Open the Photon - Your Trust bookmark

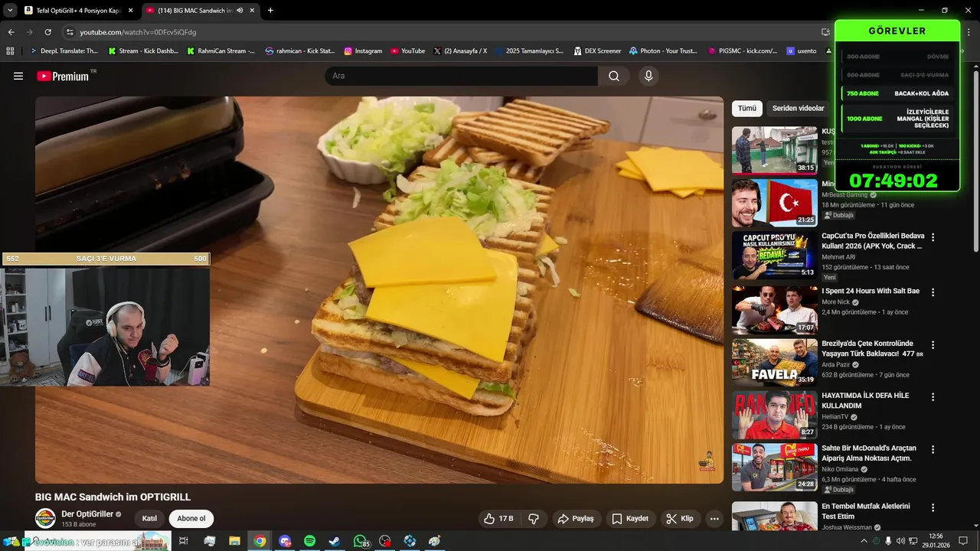pyautogui.click(x=663, y=51)
